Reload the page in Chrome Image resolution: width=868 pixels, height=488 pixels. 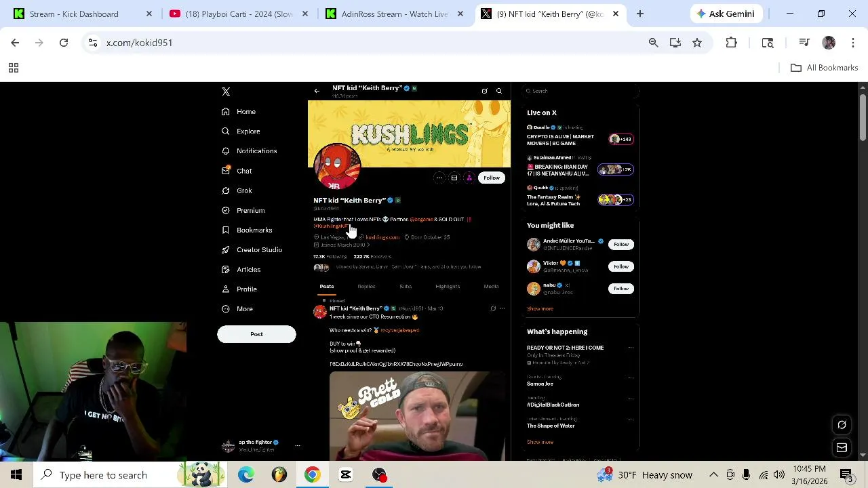pos(64,43)
